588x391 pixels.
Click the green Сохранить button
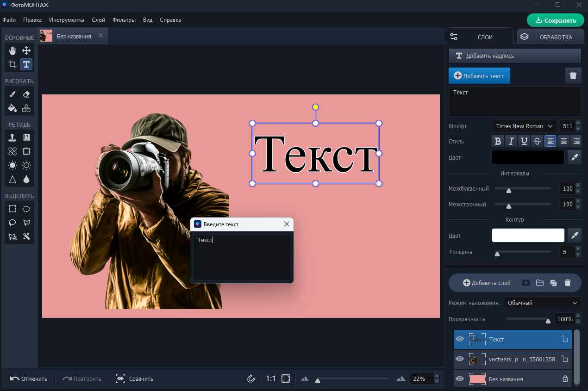pyautogui.click(x=555, y=20)
